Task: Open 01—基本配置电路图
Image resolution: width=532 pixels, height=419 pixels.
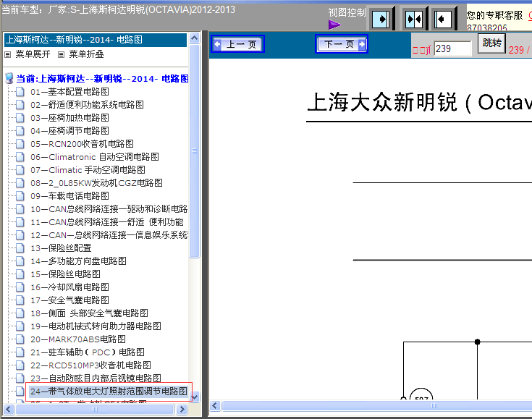Action: click(x=69, y=92)
